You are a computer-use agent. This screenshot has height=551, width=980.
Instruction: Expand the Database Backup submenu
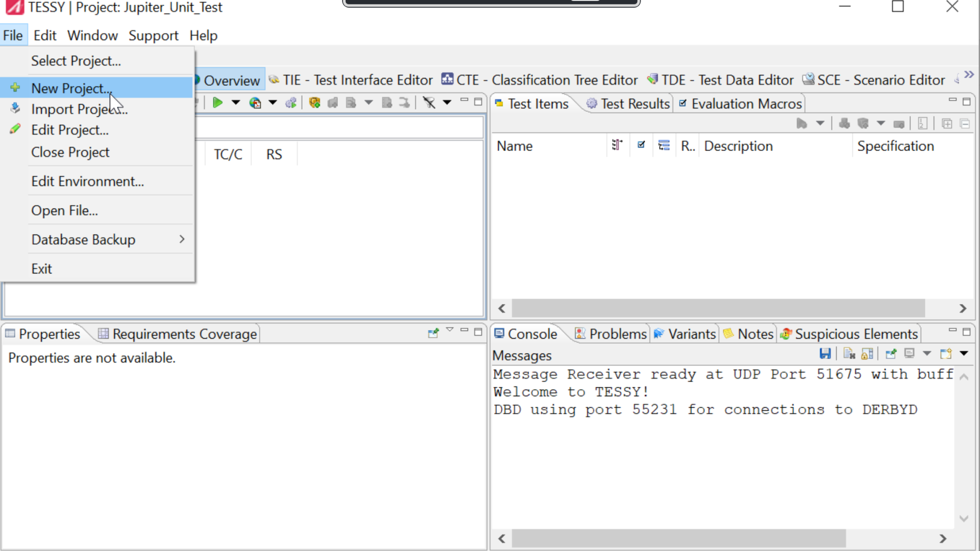(97, 240)
